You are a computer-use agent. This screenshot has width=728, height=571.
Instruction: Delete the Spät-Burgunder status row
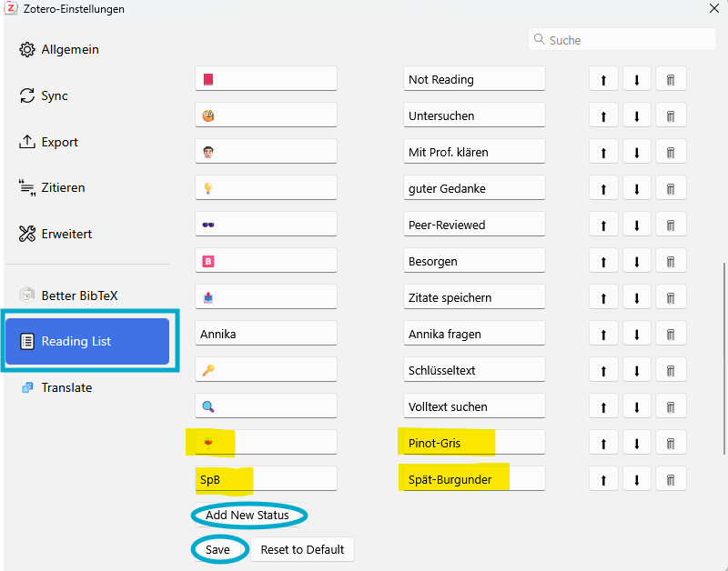click(x=671, y=479)
